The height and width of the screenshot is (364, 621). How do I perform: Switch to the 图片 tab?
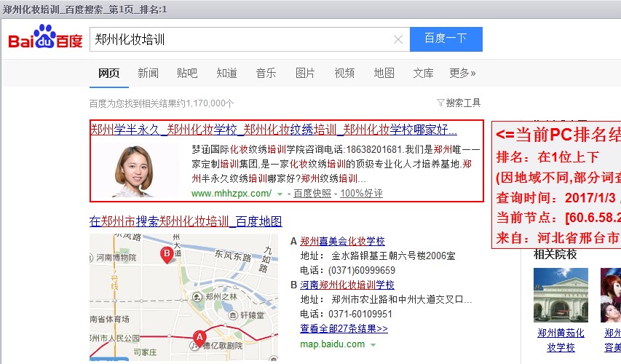305,73
